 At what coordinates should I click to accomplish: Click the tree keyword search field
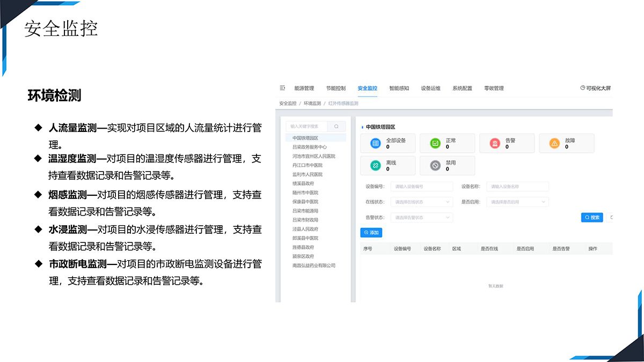tap(308, 127)
